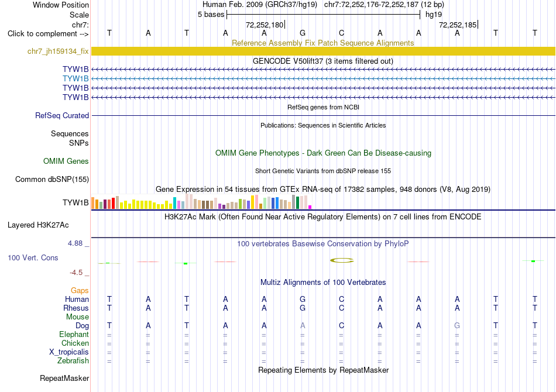Open 'Repeating Elements by RepeatMasker' title
The height and width of the screenshot is (392, 556).
[x=323, y=370]
